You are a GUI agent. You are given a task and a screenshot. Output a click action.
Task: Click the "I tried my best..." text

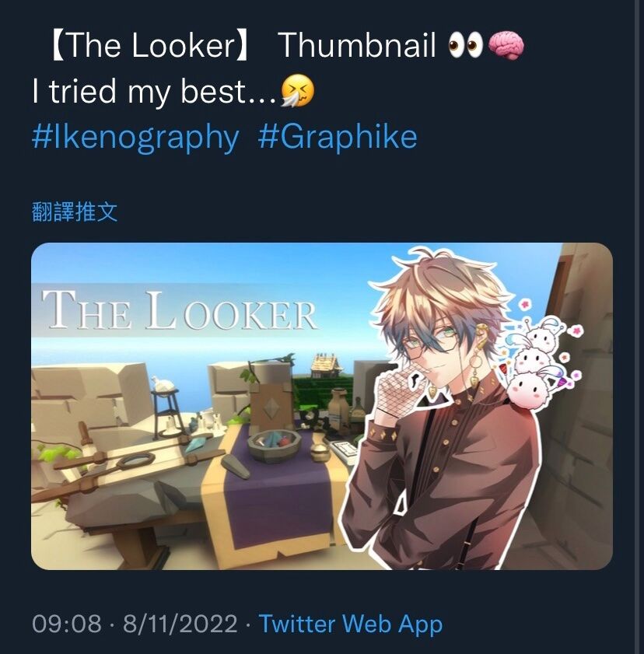tap(154, 92)
